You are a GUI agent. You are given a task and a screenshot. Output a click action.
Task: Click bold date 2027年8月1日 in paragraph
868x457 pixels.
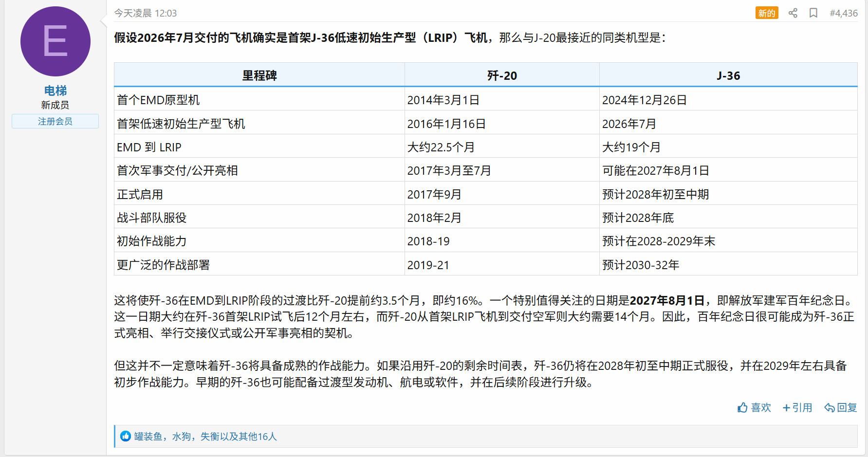coord(667,300)
